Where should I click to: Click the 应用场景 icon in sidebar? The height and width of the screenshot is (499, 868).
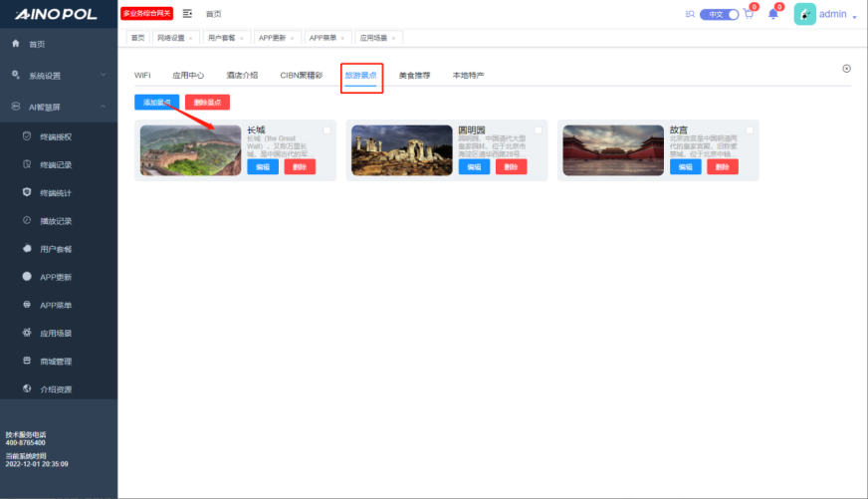click(28, 333)
